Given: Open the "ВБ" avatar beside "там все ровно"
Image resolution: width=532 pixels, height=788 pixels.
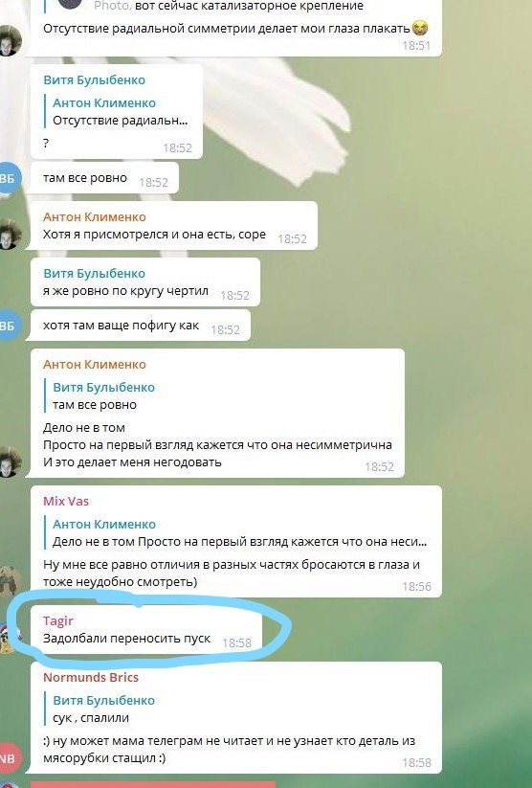Looking at the screenshot, I should [x=9, y=178].
